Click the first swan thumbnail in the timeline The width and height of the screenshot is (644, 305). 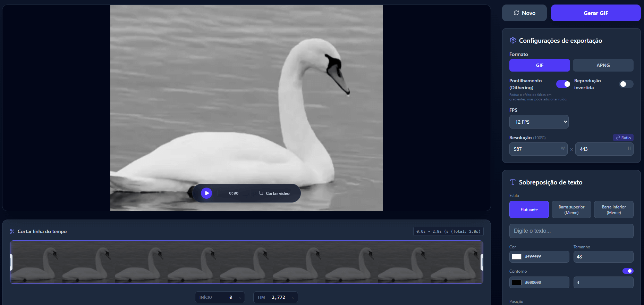36,262
